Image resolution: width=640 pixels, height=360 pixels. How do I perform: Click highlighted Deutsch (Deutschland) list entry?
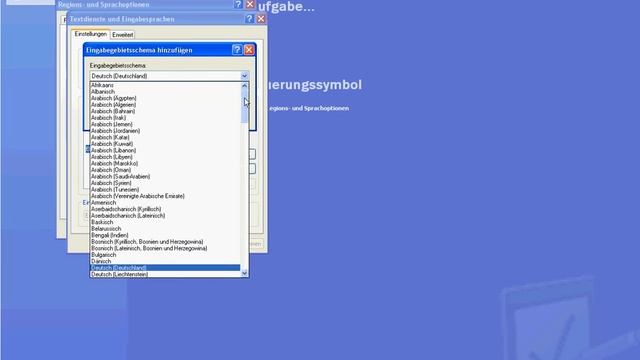click(x=165, y=268)
